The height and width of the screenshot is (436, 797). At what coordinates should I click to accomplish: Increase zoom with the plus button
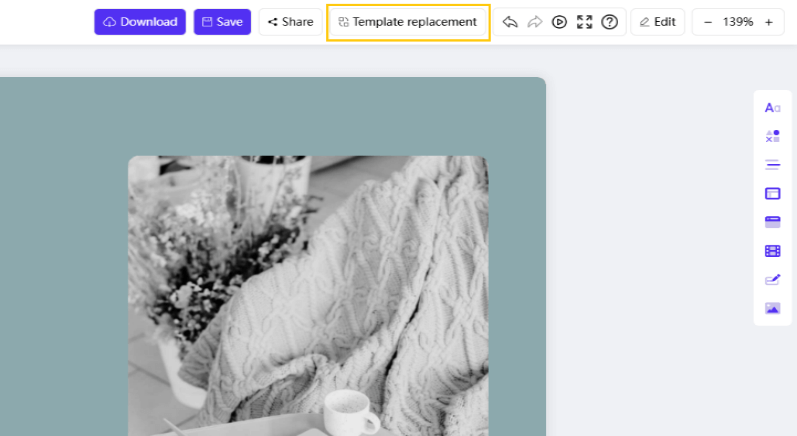click(769, 22)
